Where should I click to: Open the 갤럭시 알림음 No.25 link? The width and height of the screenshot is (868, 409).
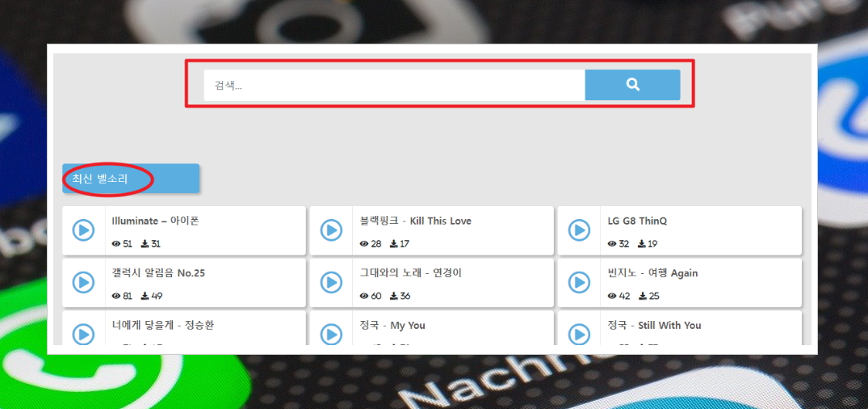(x=158, y=272)
